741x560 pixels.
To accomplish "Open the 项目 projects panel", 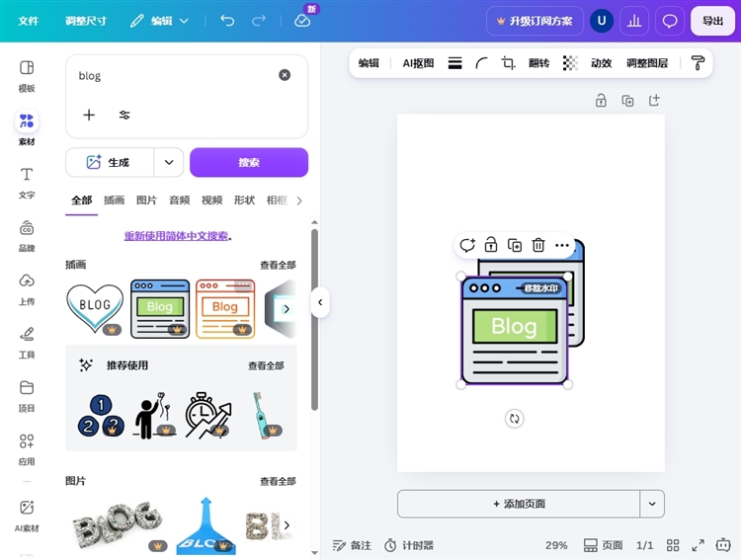I will pos(27,395).
